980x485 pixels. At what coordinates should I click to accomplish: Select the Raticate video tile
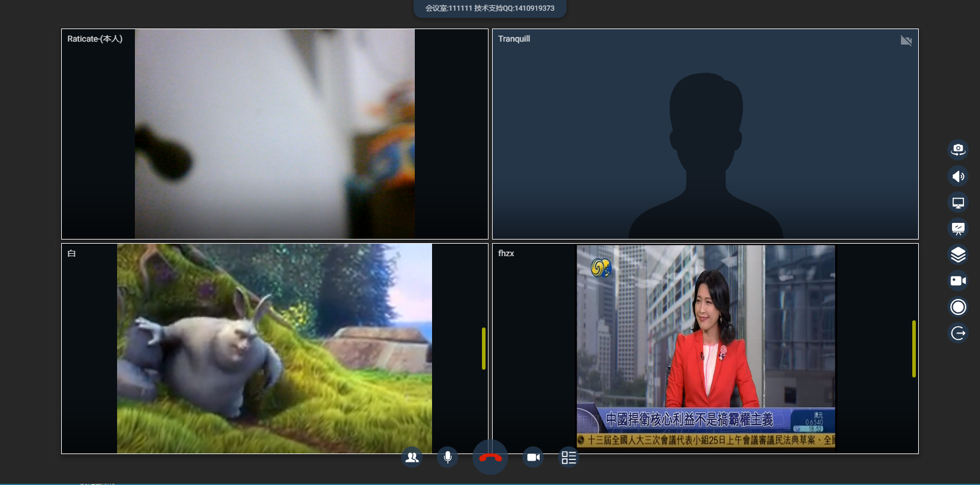point(275,134)
